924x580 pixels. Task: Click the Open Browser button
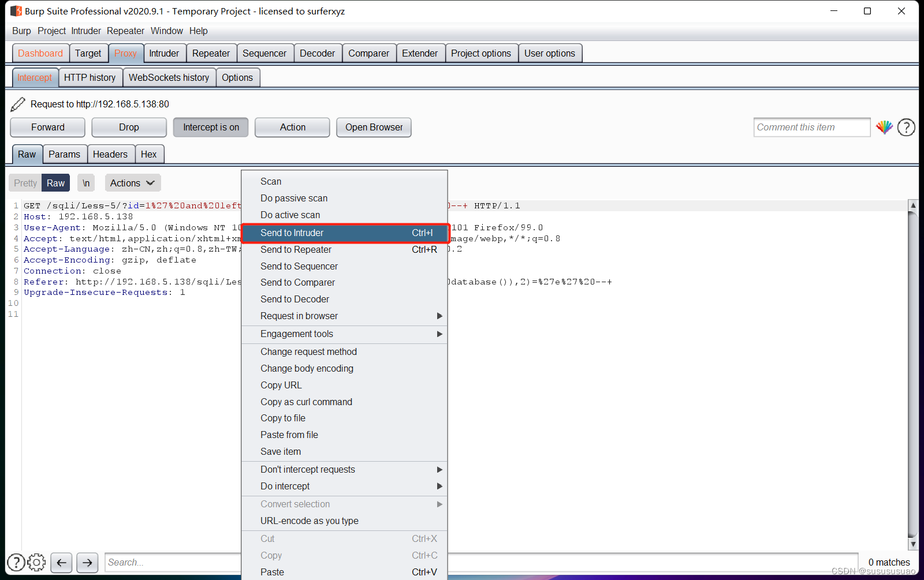tap(374, 128)
